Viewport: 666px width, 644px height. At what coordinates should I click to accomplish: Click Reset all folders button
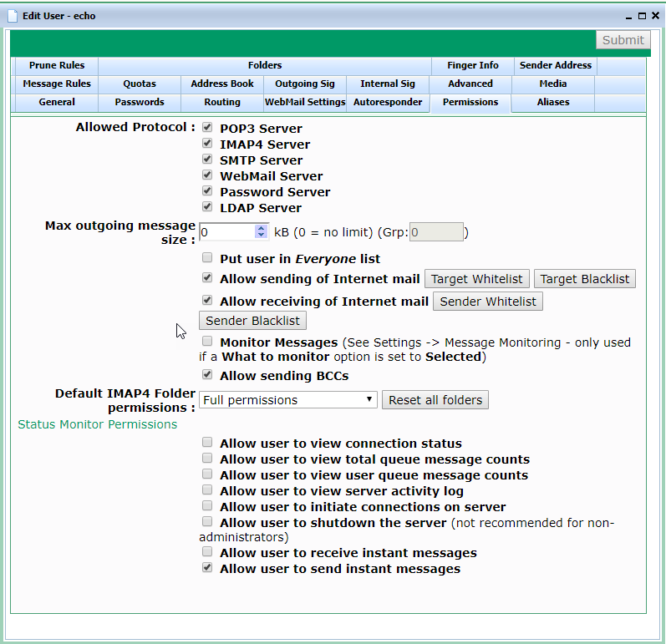pos(435,400)
